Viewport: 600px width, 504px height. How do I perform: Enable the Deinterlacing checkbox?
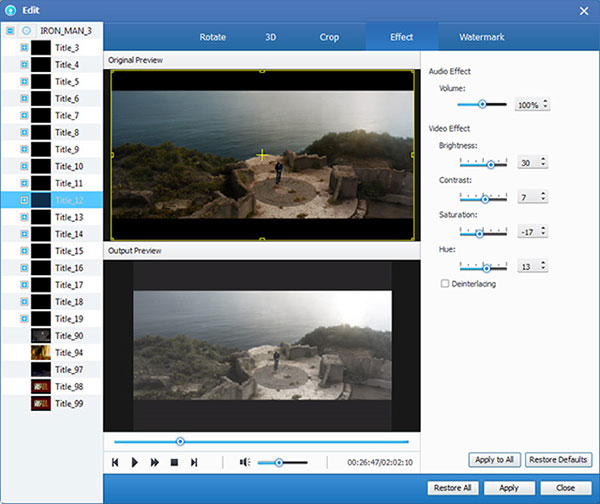point(445,284)
